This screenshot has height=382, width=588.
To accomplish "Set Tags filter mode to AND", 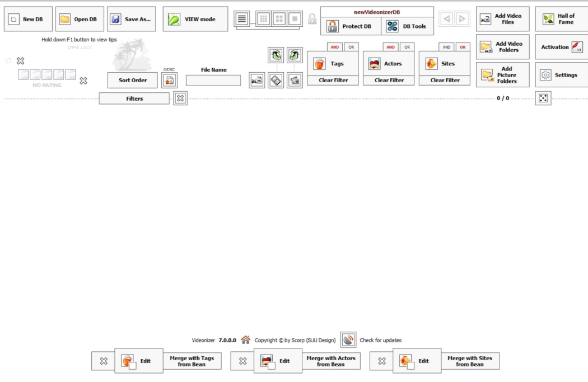I will click(335, 47).
